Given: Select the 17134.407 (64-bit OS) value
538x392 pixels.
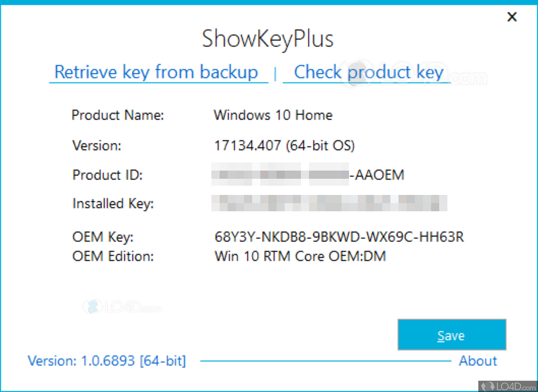Looking at the screenshot, I should 284,145.
